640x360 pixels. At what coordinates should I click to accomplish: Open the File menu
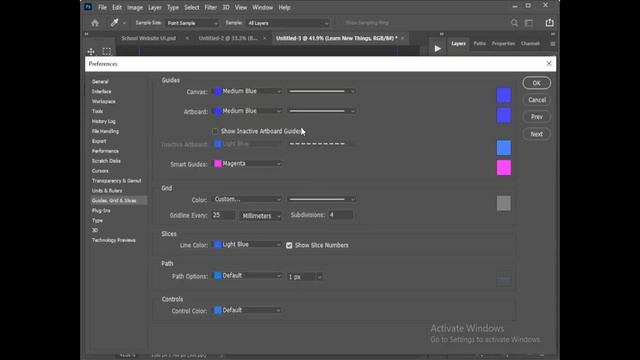pyautogui.click(x=102, y=7)
